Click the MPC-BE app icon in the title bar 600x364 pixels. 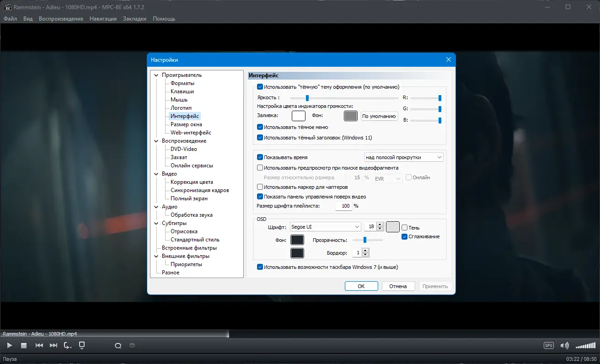pyautogui.click(x=7, y=7)
